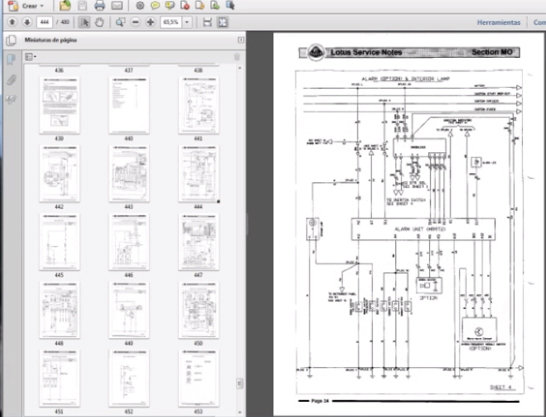Image resolution: width=546 pixels, height=417 pixels.
Task: Open the Herramientas panel
Action: [499, 23]
